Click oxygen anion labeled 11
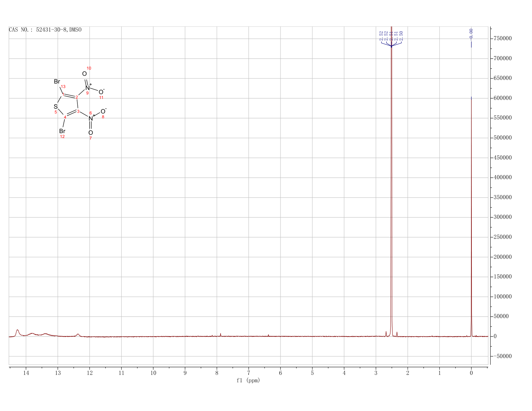Screen dimensions: 532x411 click(x=101, y=92)
